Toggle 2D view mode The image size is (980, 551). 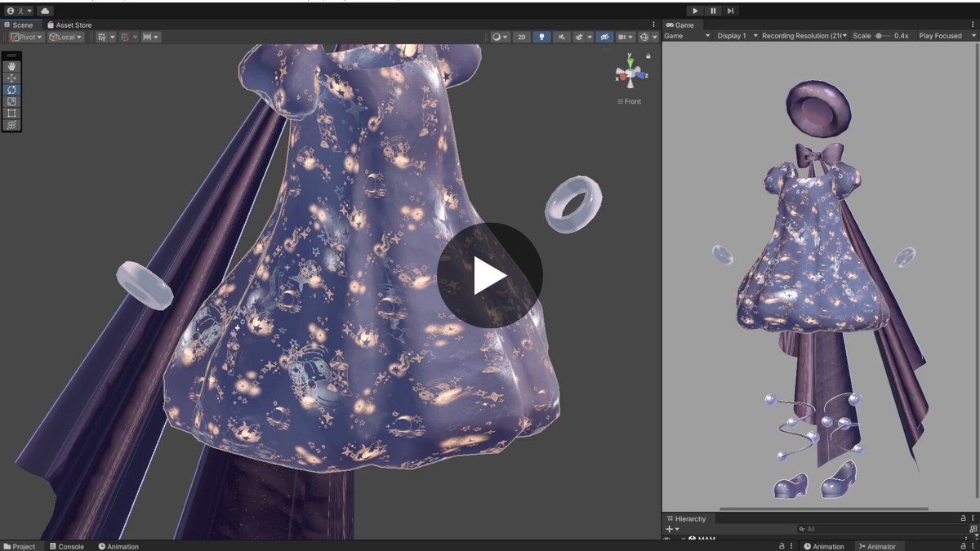521,37
